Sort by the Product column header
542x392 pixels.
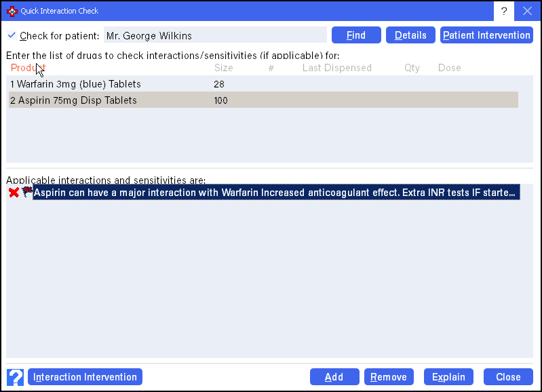pos(27,68)
